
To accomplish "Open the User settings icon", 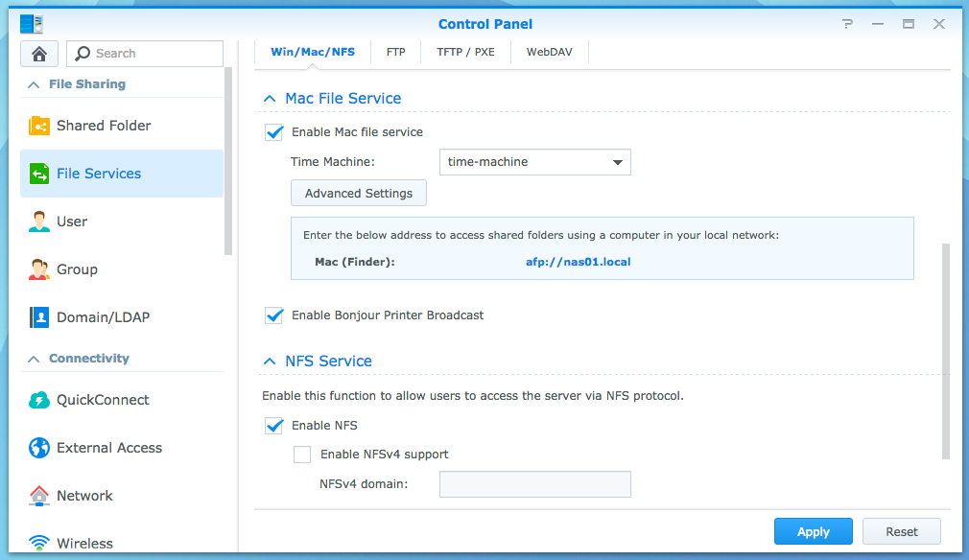I will pyautogui.click(x=39, y=222).
